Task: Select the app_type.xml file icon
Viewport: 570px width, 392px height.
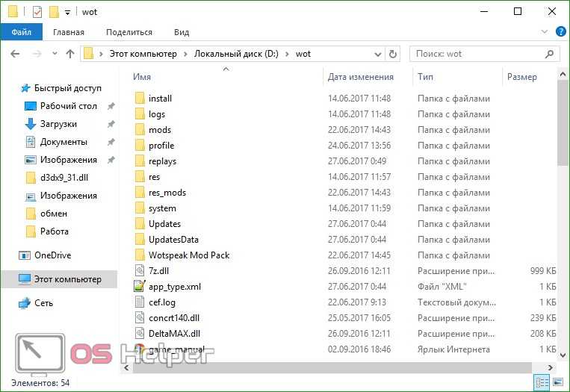Action: (x=140, y=286)
